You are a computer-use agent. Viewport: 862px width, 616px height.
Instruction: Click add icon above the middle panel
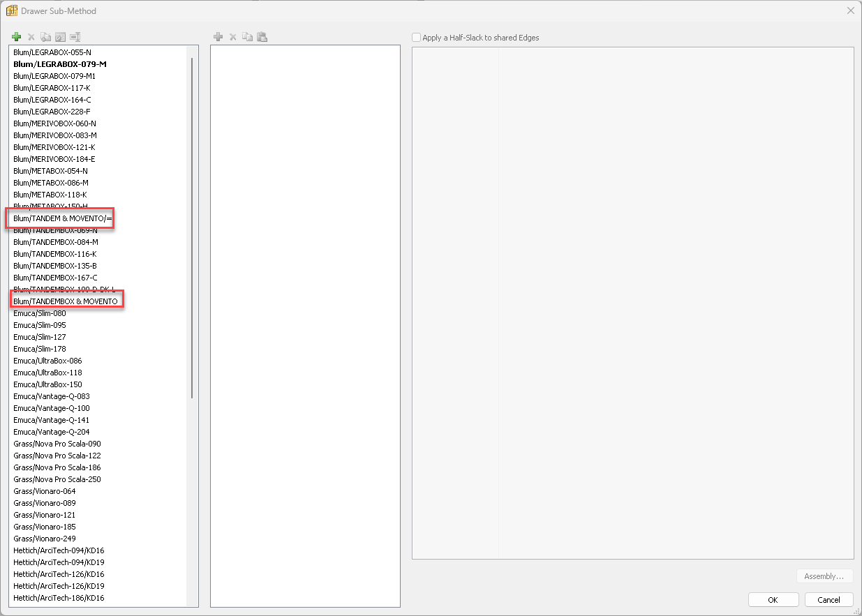pyautogui.click(x=218, y=37)
